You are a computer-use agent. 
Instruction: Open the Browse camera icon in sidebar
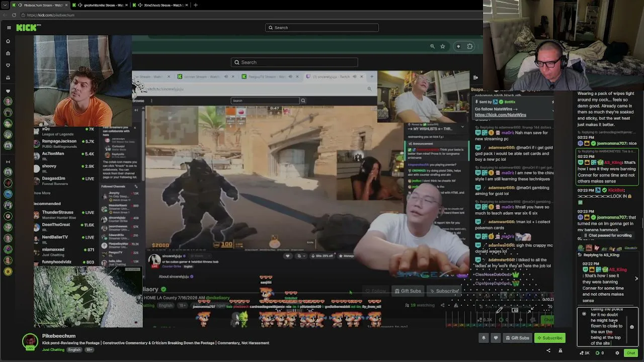point(8,53)
